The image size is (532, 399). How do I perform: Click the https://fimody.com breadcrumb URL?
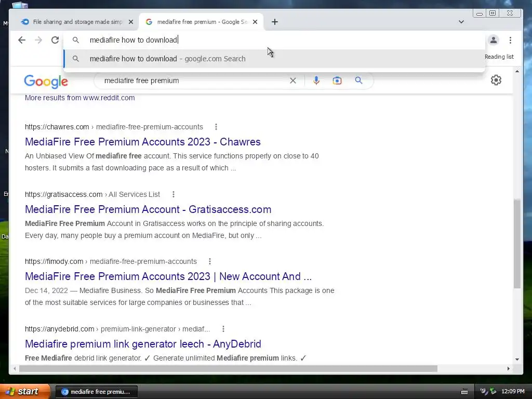54,261
